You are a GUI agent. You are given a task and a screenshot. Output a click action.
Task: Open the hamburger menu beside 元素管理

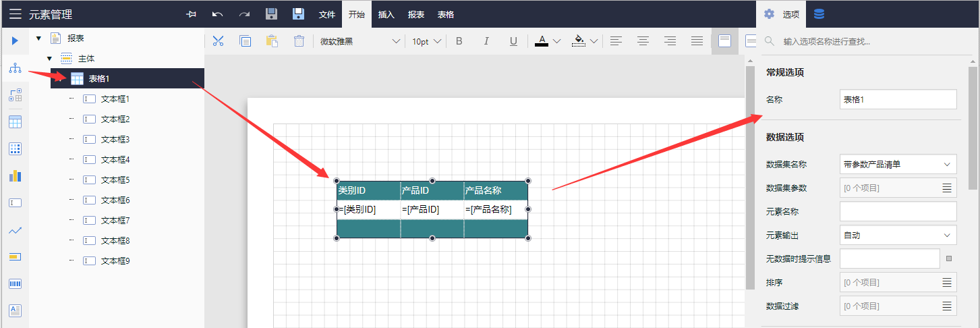pos(15,14)
